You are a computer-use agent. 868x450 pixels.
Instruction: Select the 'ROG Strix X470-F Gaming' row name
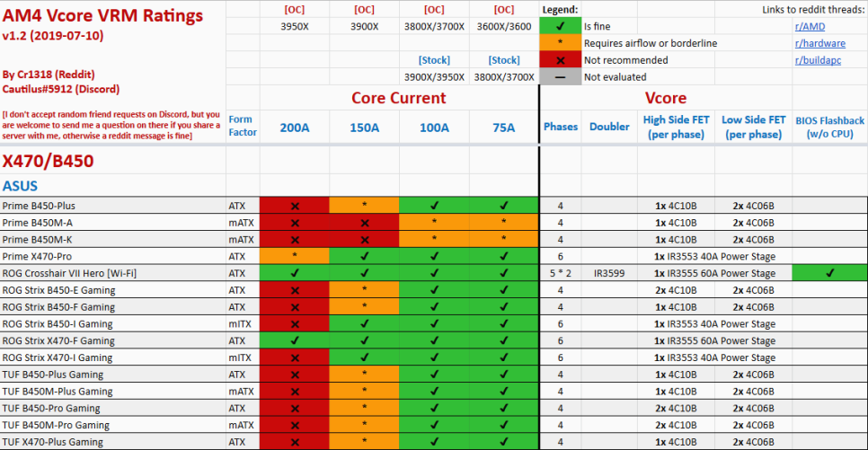pos(58,341)
